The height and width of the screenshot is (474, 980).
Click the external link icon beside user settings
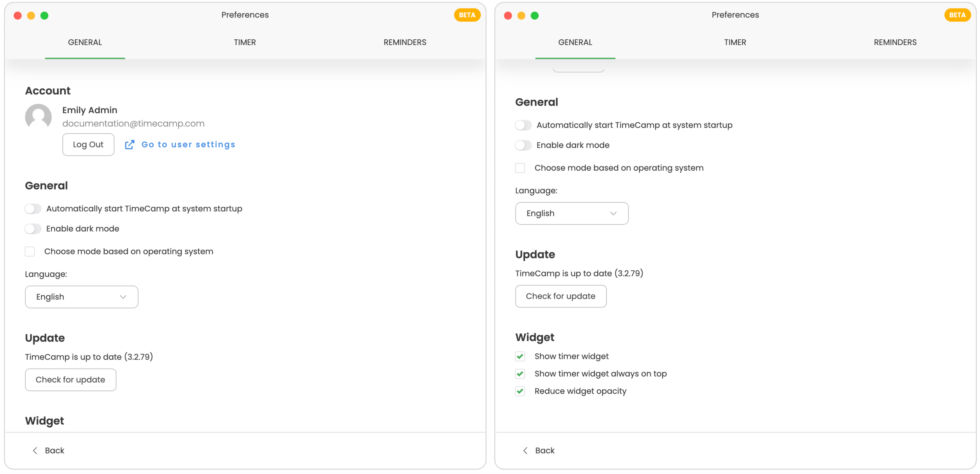[x=129, y=145]
